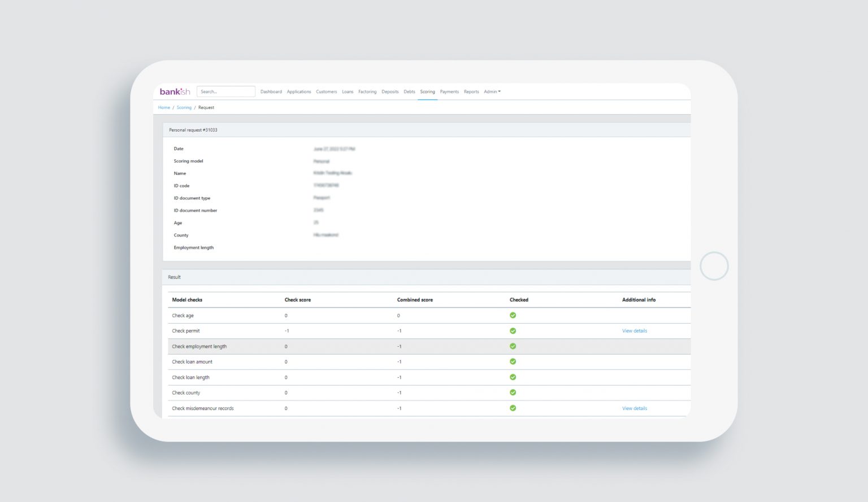Click the bankish logo
Image resolution: width=868 pixels, height=502 pixels.
176,91
